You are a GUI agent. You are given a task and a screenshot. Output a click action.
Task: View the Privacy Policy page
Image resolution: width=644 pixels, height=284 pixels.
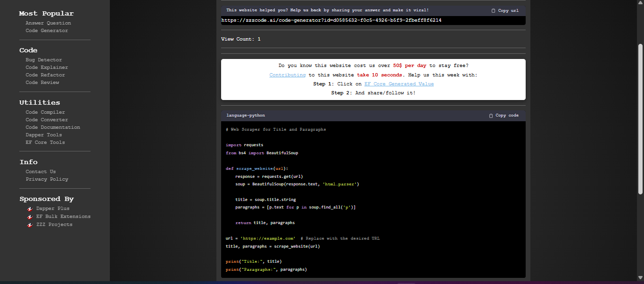[x=47, y=179]
